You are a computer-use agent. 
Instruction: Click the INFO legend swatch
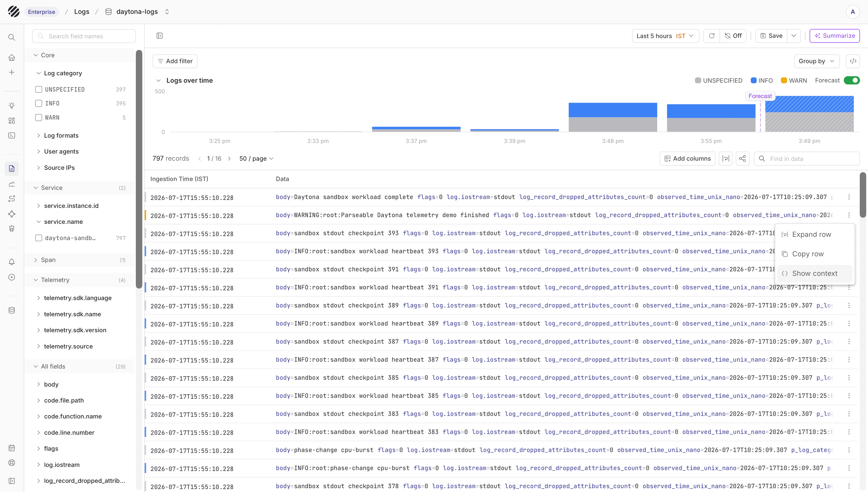click(x=753, y=80)
